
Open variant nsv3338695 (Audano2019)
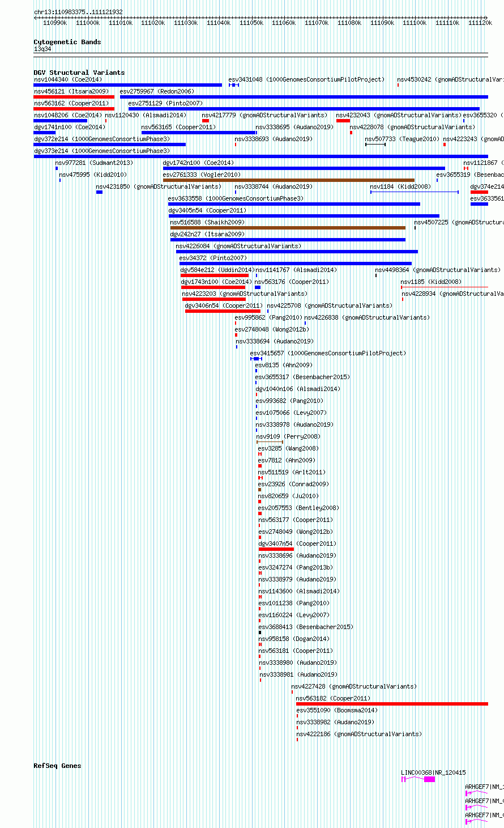(294, 127)
